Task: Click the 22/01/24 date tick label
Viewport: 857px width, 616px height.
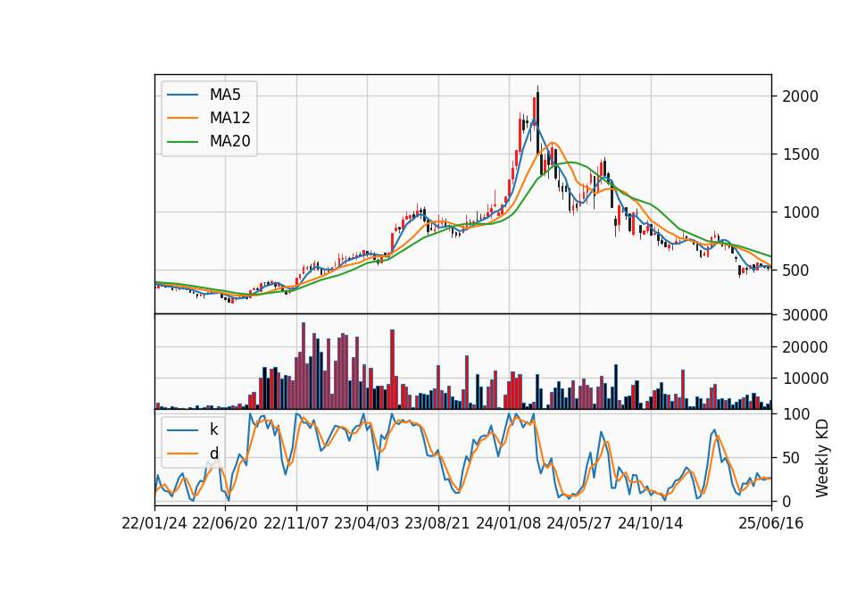Action: coord(154,523)
